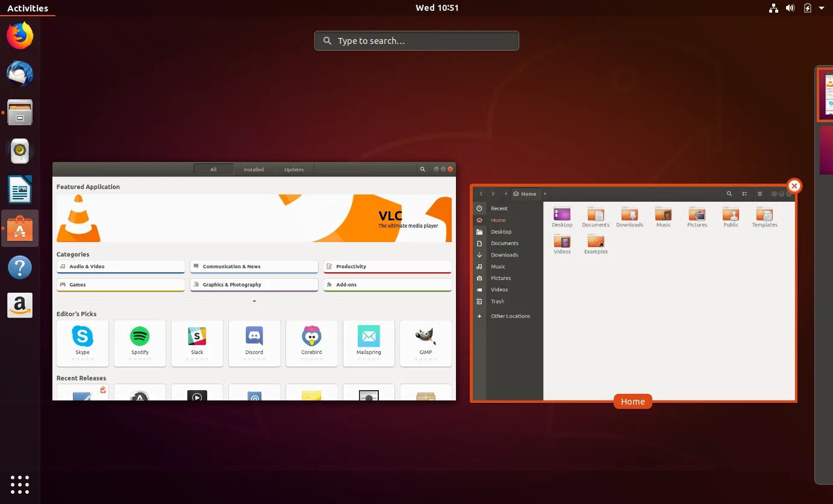This screenshot has width=833, height=504.
Task: Click the search icon in Files window
Action: point(729,194)
